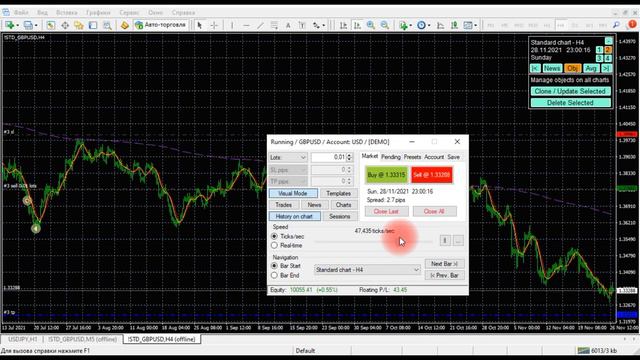The image size is (640, 360).
Task: Switch to ISTD_GBPUSD,M5 (offline) chart tab
Action: tap(82, 340)
